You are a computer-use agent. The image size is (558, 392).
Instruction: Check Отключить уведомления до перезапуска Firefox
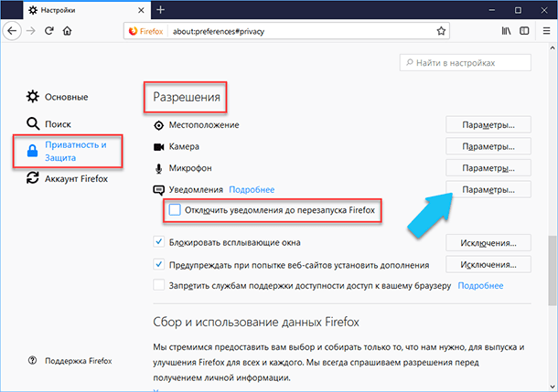[175, 210]
